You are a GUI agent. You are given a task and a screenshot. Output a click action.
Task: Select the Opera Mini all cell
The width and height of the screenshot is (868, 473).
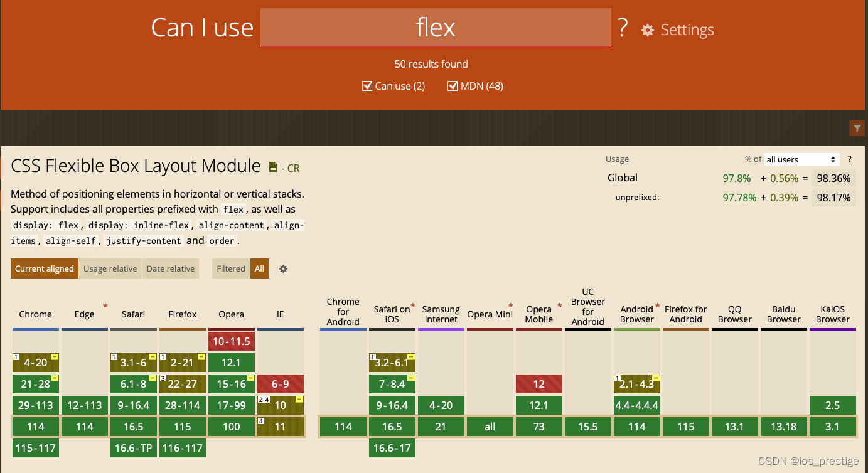[x=490, y=427]
